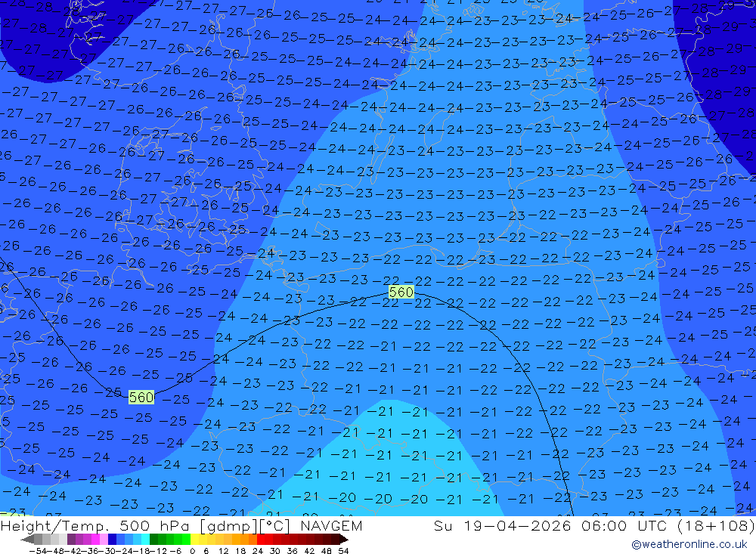Pick the dark navy blue swatch in the legend

point(112,540)
